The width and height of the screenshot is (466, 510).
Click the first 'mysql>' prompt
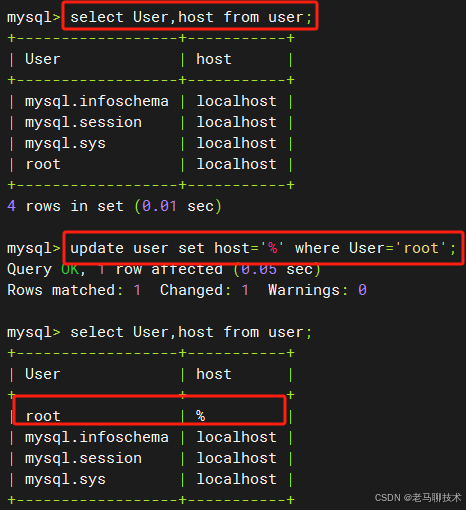[34, 18]
